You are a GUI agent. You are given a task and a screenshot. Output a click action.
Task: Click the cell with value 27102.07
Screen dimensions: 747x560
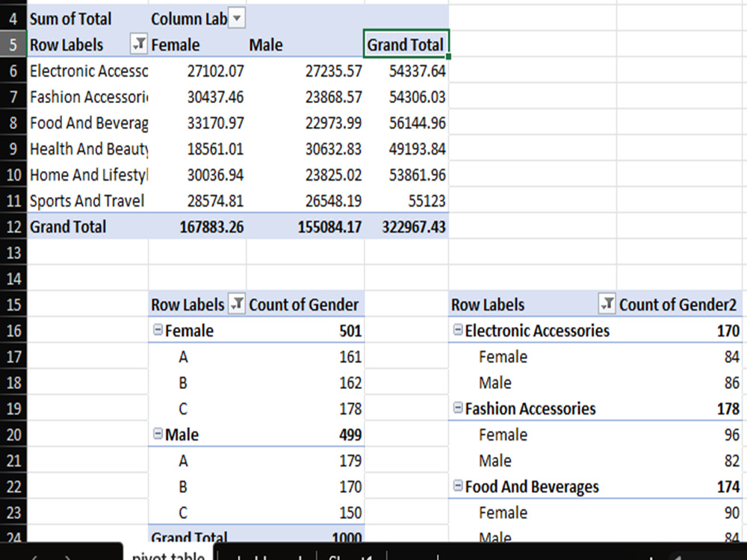pyautogui.click(x=197, y=71)
